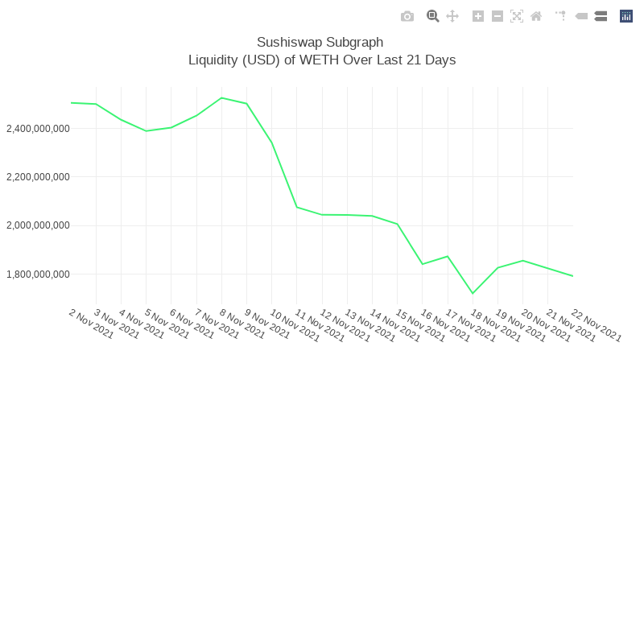Viewport: 644px width, 644px height.
Task: Click the subtitle Liquidity (USD) of WETH
Action: [321, 60]
